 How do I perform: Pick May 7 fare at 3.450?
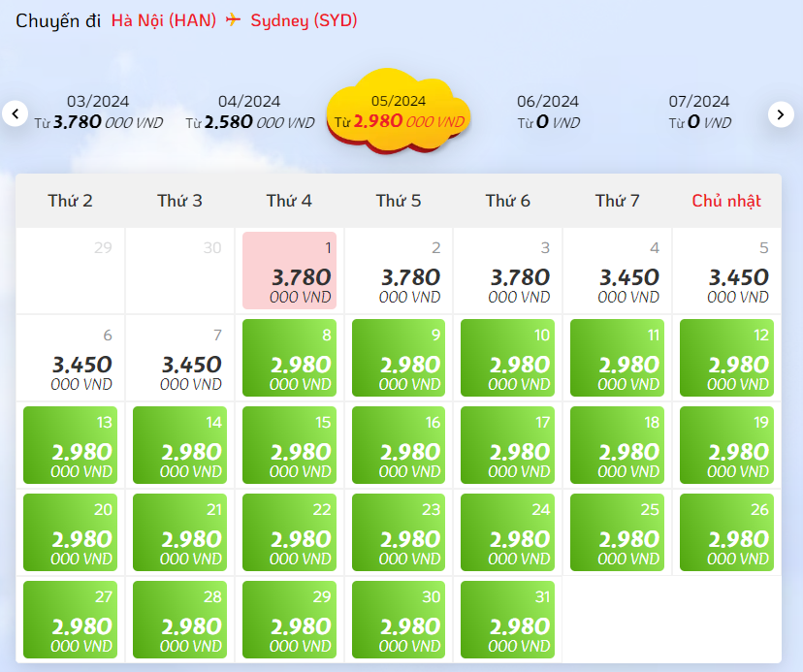[x=179, y=358]
